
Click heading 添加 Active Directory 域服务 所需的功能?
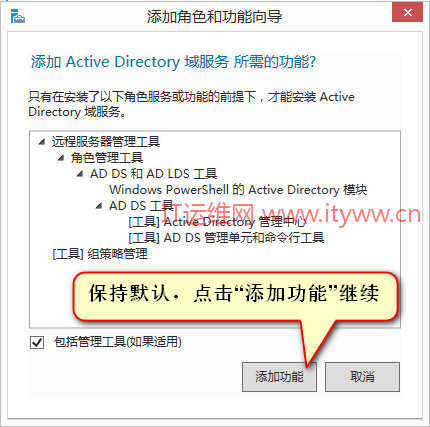tap(173, 62)
